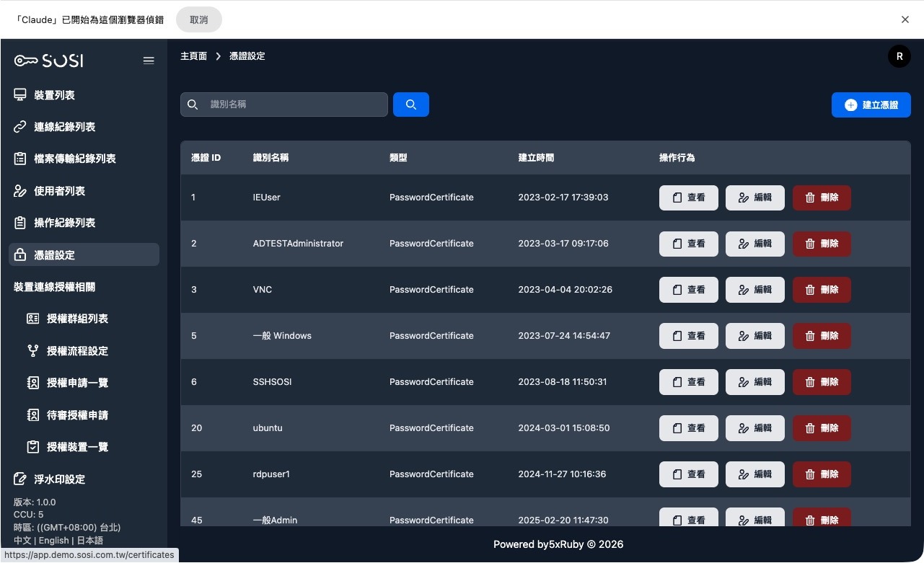Open 裝置列表 from the sidebar
Viewport: 924px width, 563px height.
point(54,95)
